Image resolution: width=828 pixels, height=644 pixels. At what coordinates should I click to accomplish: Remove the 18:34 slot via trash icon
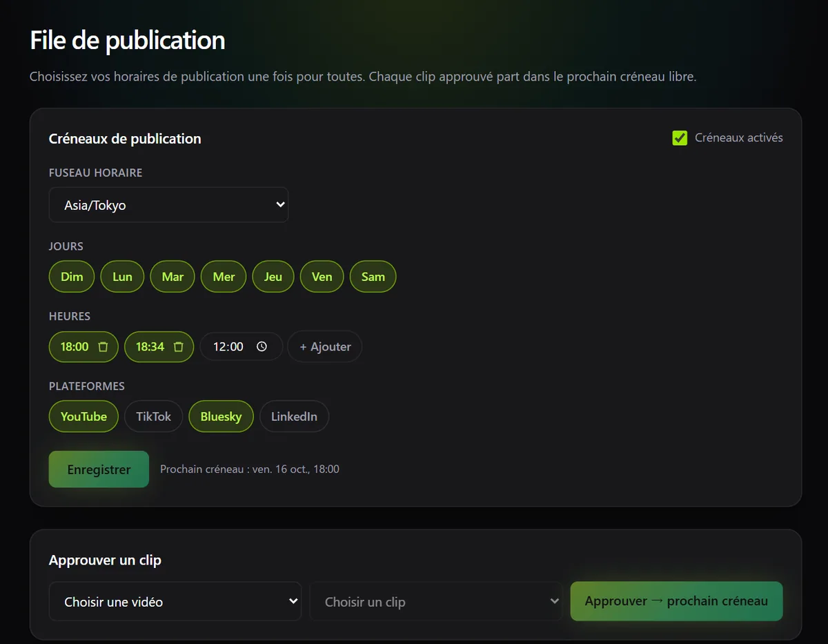click(178, 347)
